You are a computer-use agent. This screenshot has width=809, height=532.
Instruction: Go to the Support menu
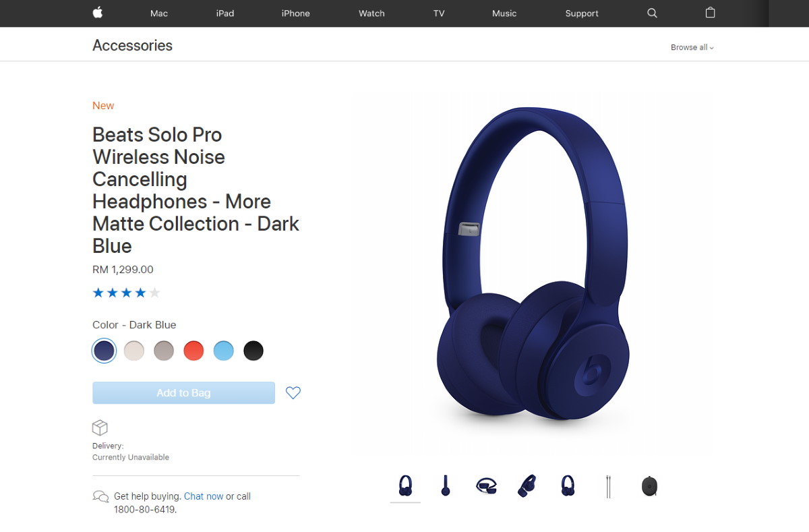point(582,13)
